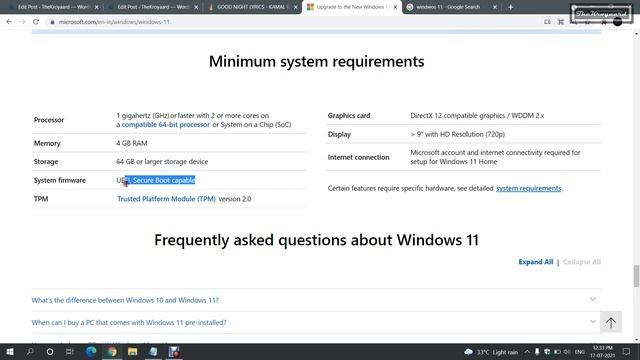Open File Explorer from taskbar
Image resolution: width=640 pixels, height=360 pixels.
click(x=133, y=351)
